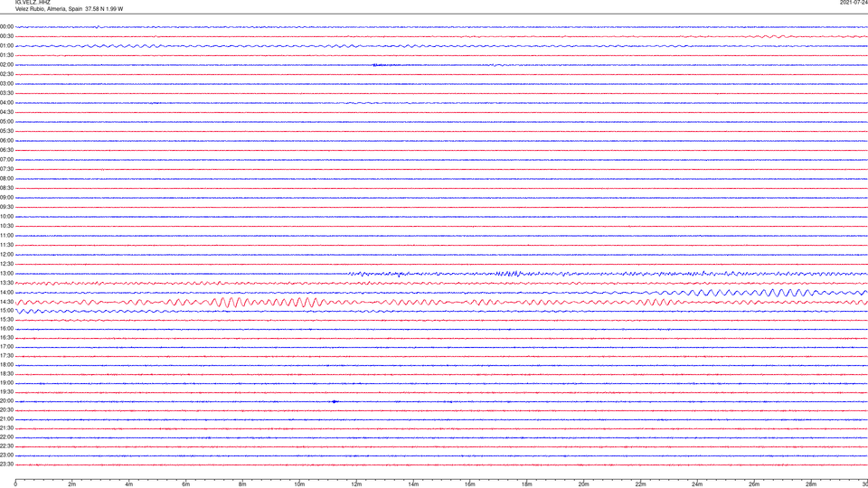Click the small blue burst on 20:00 trace
Viewport: 868px width, 488px height.
click(335, 401)
